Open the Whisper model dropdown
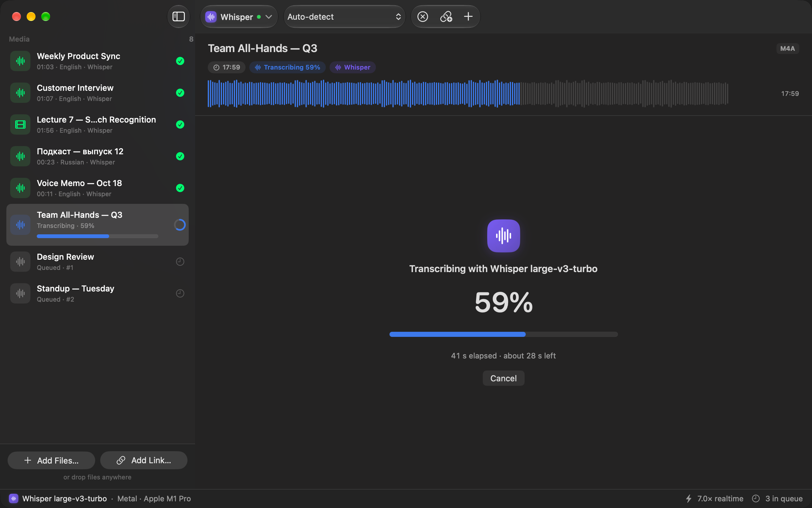 (x=239, y=17)
